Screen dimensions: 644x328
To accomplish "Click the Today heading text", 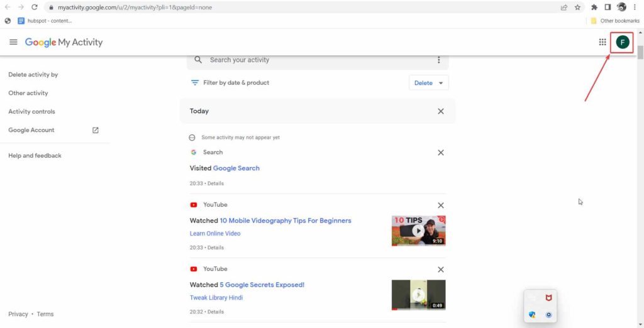I will [199, 111].
